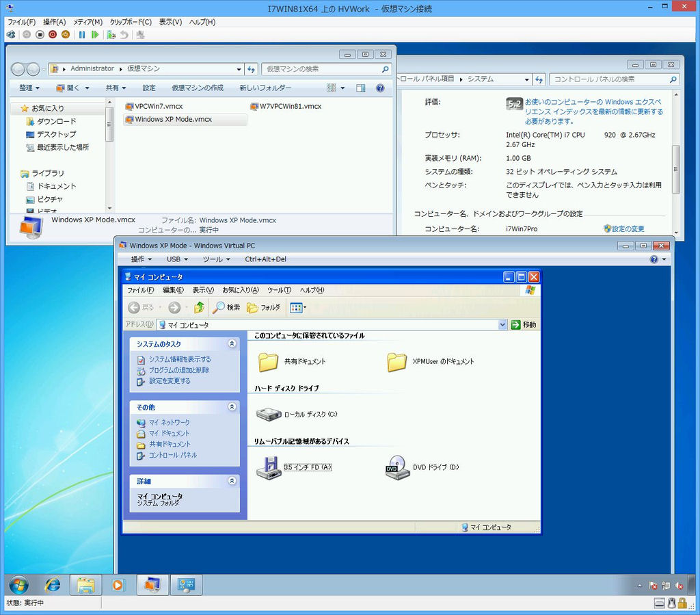Click the view options icon in Explorer
Image resolution: width=700 pixels, height=615 pixels.
[332, 88]
